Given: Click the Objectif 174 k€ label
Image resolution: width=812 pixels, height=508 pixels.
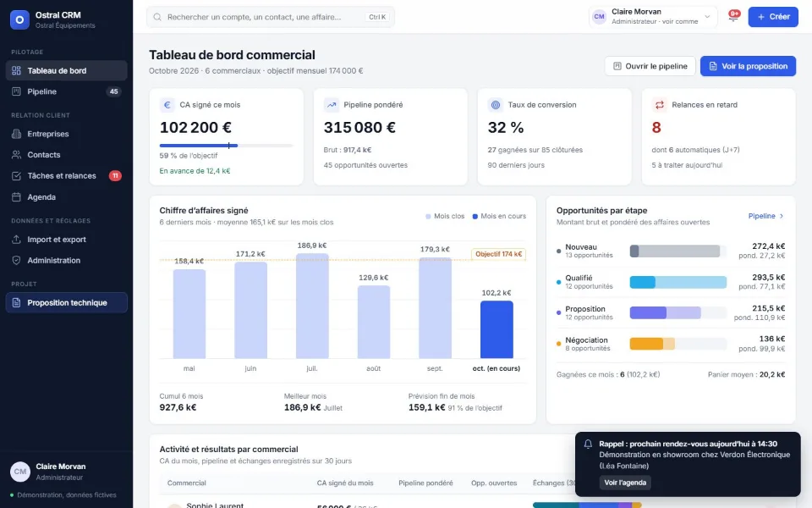Looking at the screenshot, I should (498, 254).
